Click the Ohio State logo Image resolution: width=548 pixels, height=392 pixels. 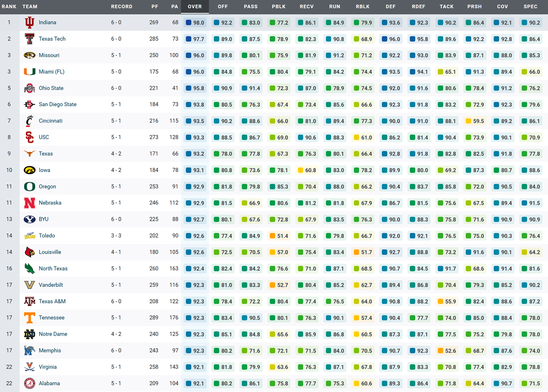coord(29,88)
